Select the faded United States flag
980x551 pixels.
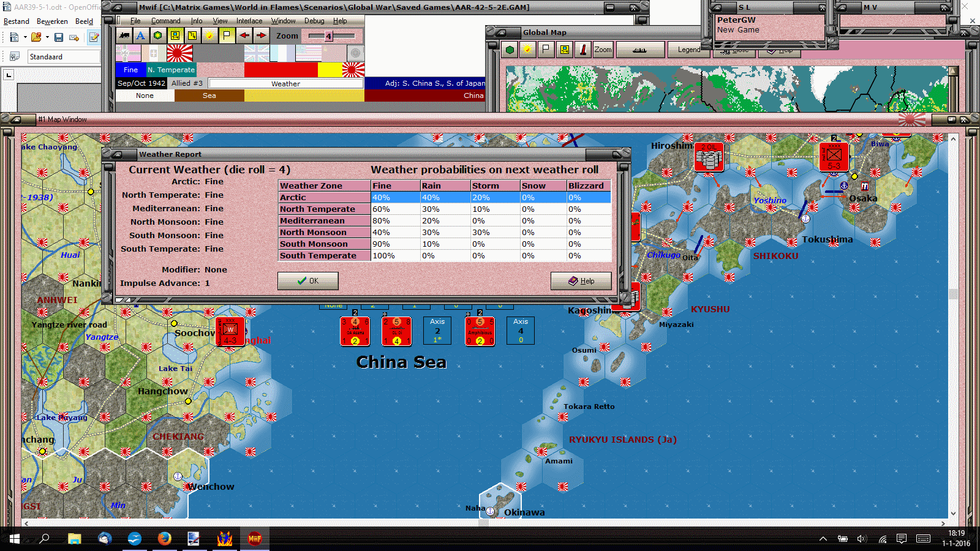308,53
